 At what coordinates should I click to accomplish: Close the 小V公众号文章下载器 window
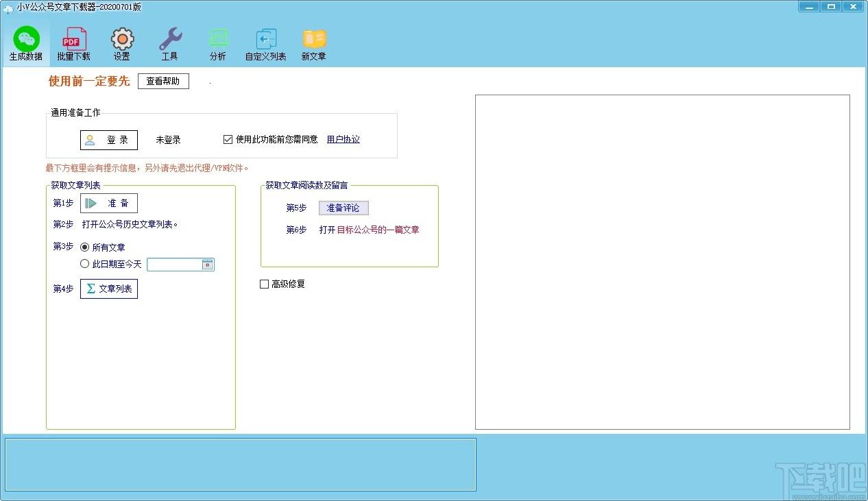pos(854,6)
